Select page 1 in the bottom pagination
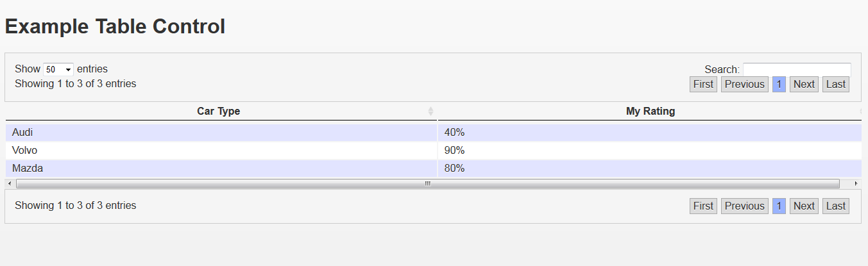This screenshot has height=266, width=868. pyautogui.click(x=779, y=206)
